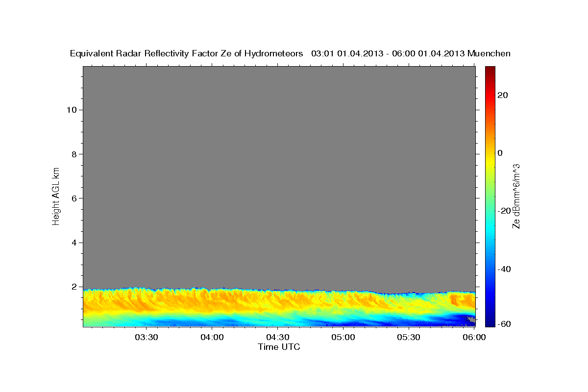Screen dimensions: 588x392
Task: Click the height axis tick label '2'
Action: tap(73, 287)
